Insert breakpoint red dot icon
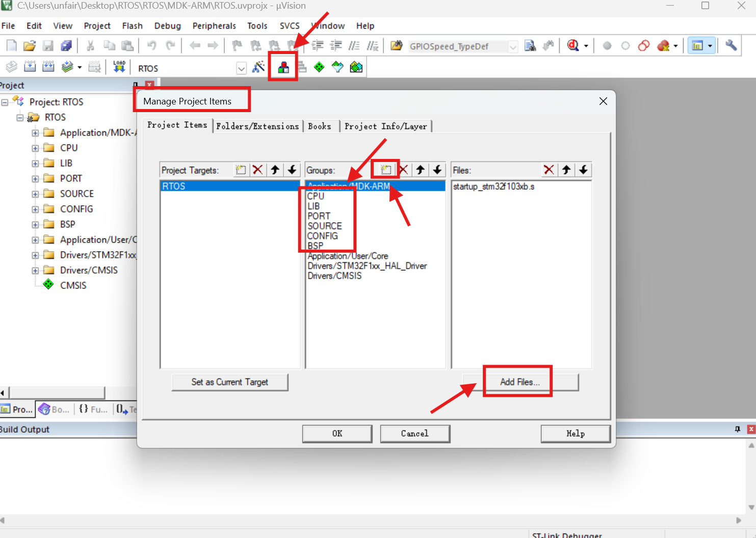Image resolution: width=756 pixels, height=538 pixels. pos(607,46)
